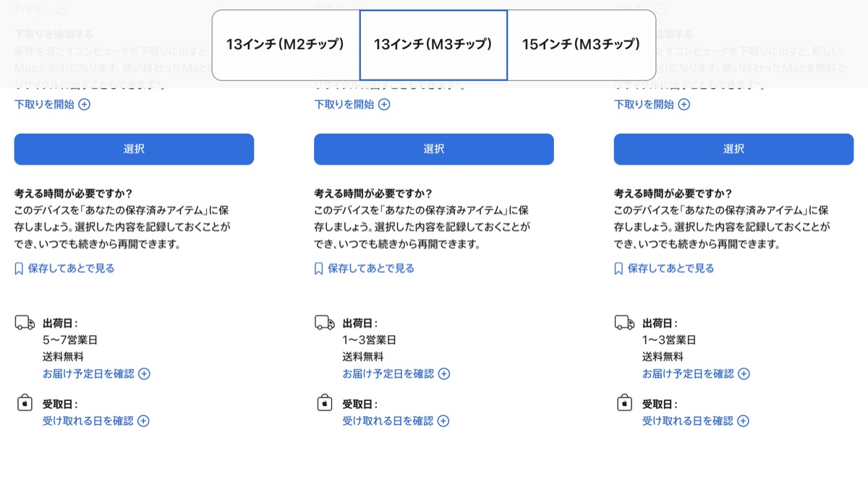Choose 選択 for the 15-inch model

733,149
